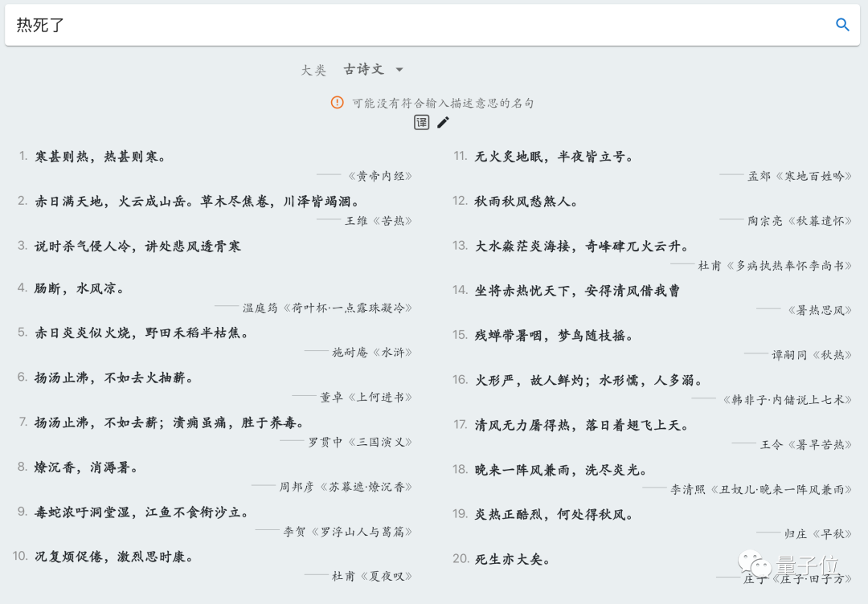Select quote 毒蛇浓吁洞堂湿，江鱼不食衔沙立。
The width and height of the screenshot is (868, 604).
tap(141, 512)
